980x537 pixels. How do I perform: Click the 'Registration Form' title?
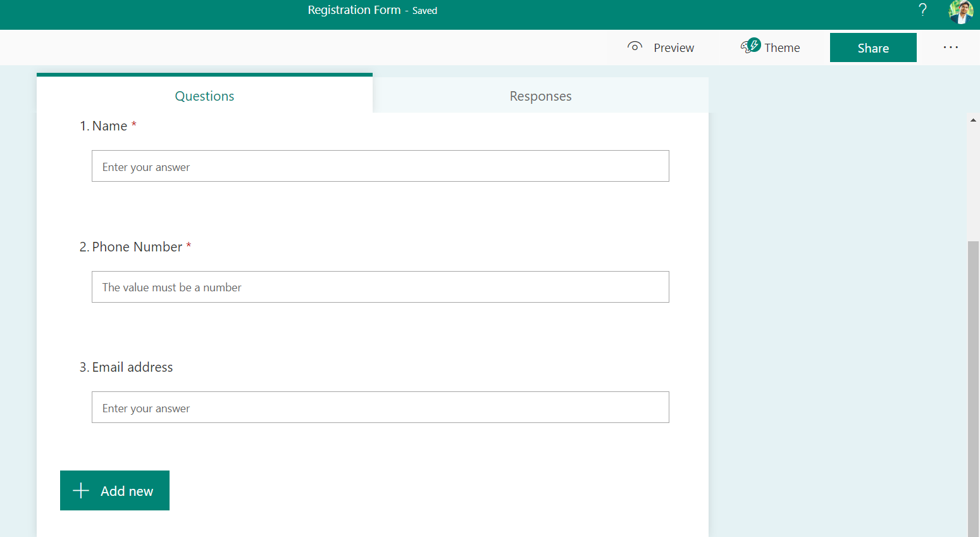click(x=354, y=10)
